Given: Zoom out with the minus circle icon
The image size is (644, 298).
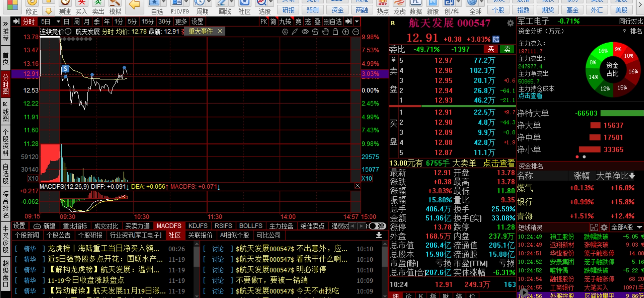Looking at the screenshot, I should (356, 32).
